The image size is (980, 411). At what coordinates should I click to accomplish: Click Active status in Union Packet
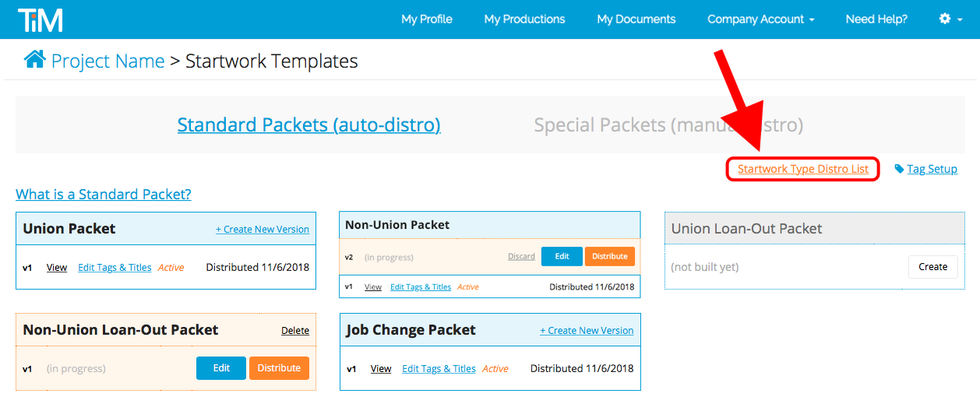click(x=171, y=267)
